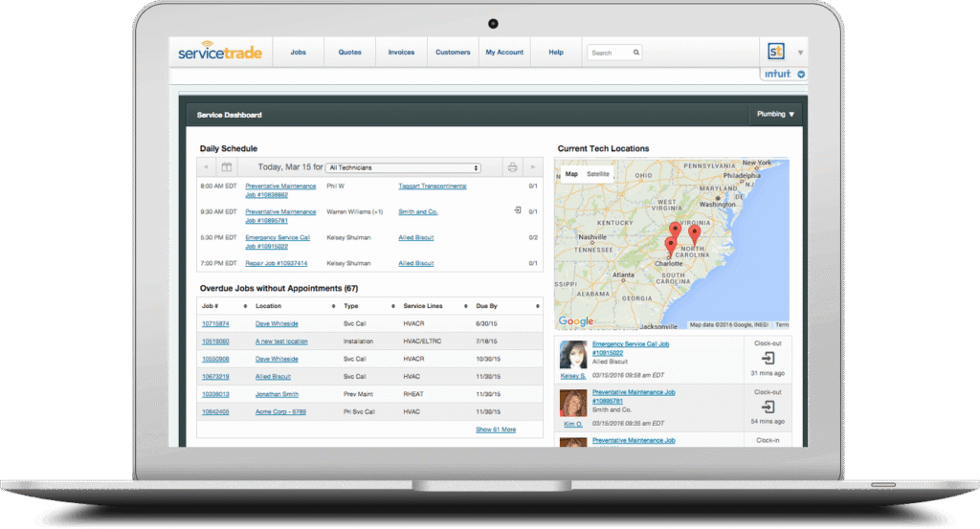Open the calendar date picker icon
This screenshot has height=529, width=980.
click(x=227, y=167)
